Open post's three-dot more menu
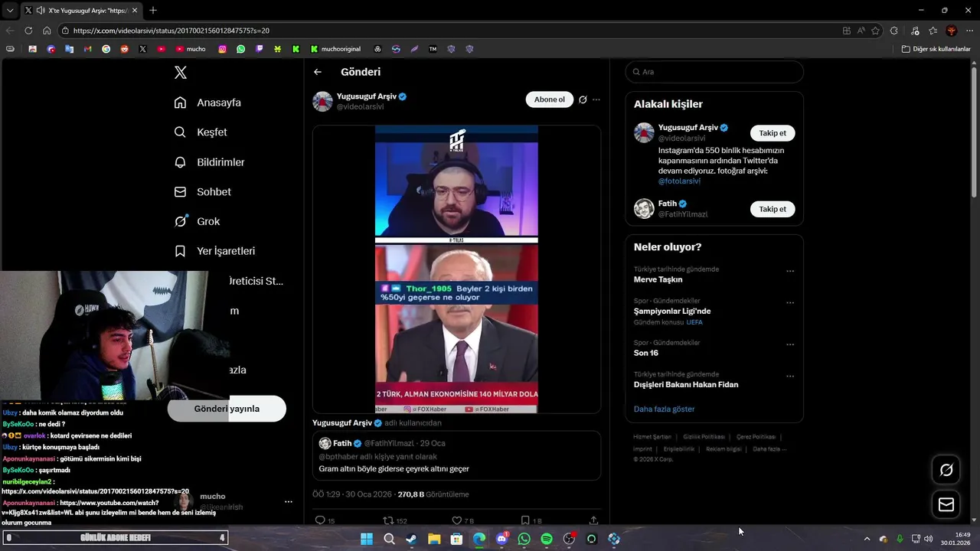 (596, 99)
